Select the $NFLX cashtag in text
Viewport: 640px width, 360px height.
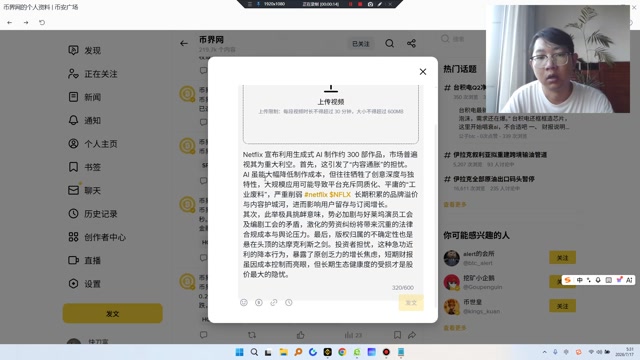coord(340,194)
